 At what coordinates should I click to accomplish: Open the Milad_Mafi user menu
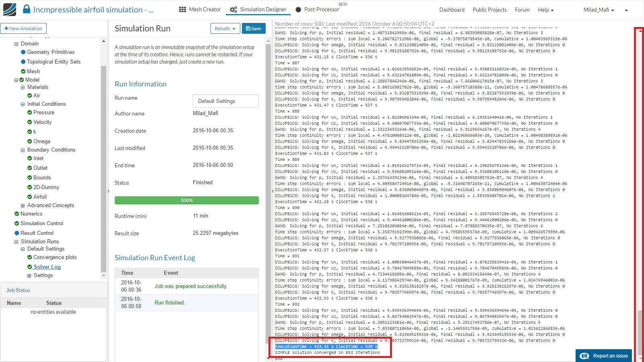(599, 10)
